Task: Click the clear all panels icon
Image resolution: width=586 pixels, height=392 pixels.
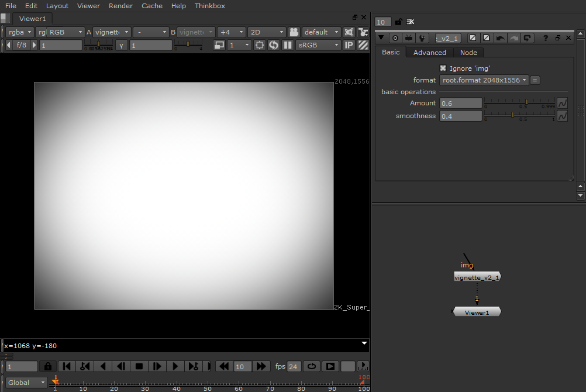Action: coord(411,22)
